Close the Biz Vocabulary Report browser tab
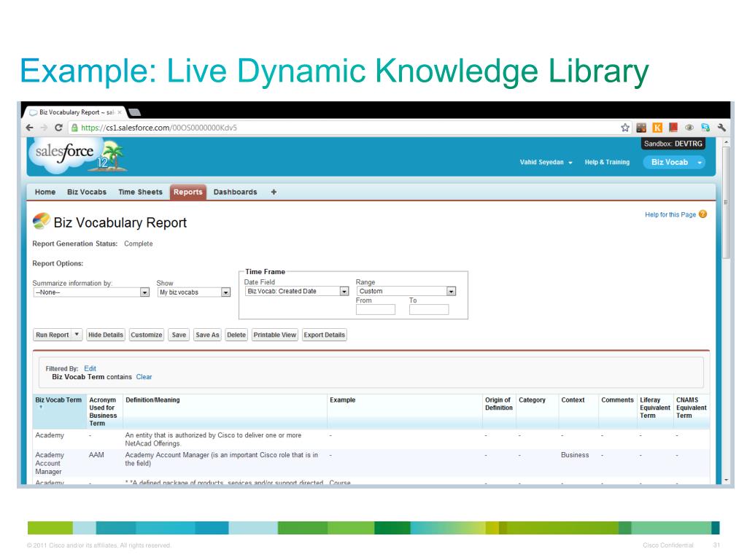Image resolution: width=747 pixels, height=560 pixels. (120, 112)
